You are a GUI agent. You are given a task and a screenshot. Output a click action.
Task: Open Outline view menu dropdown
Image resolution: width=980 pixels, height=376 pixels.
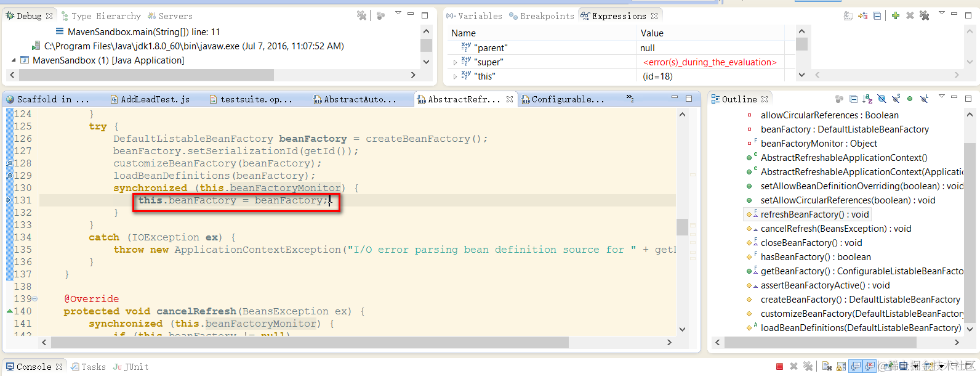942,96
